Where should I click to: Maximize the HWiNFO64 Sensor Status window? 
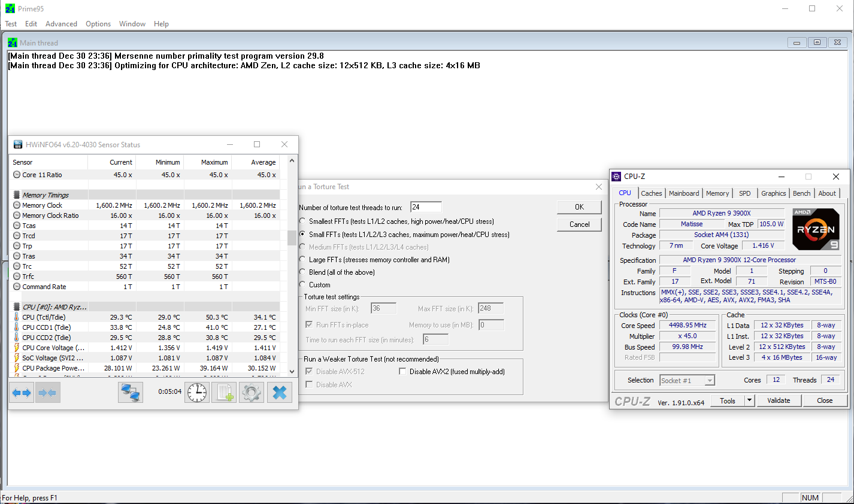[257, 144]
